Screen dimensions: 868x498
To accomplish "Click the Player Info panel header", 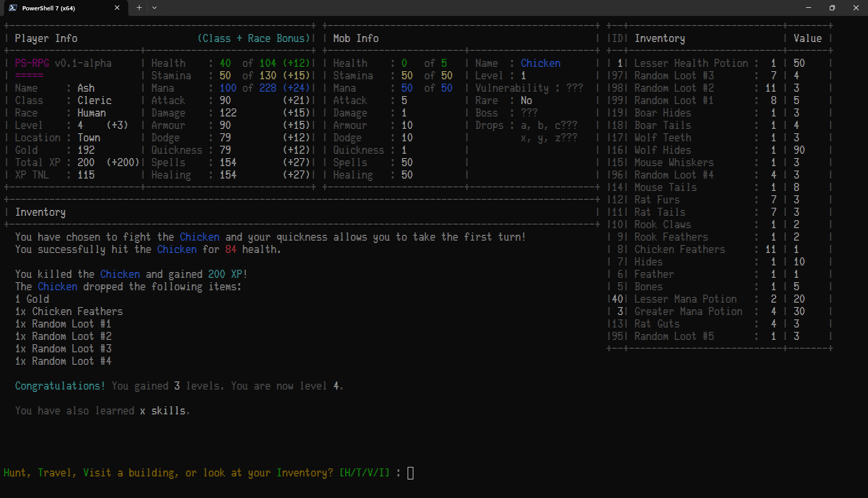I will pyautogui.click(x=46, y=38).
